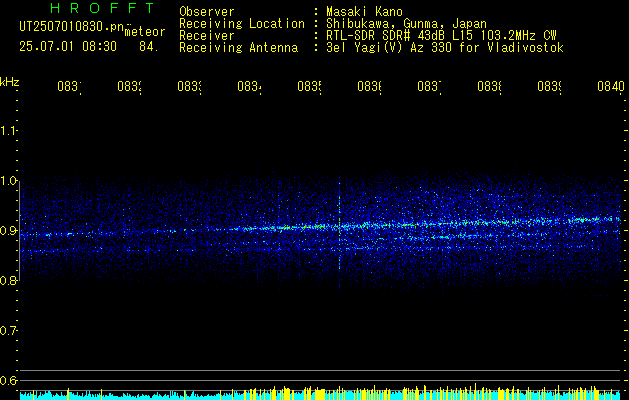The image size is (629, 400).
Task: Click the 1.0 kHz axis label
Action: pos(8,181)
